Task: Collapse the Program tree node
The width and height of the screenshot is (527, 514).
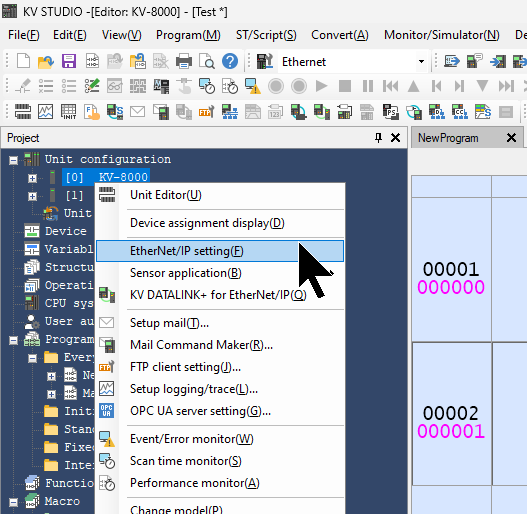Action: 13,340
